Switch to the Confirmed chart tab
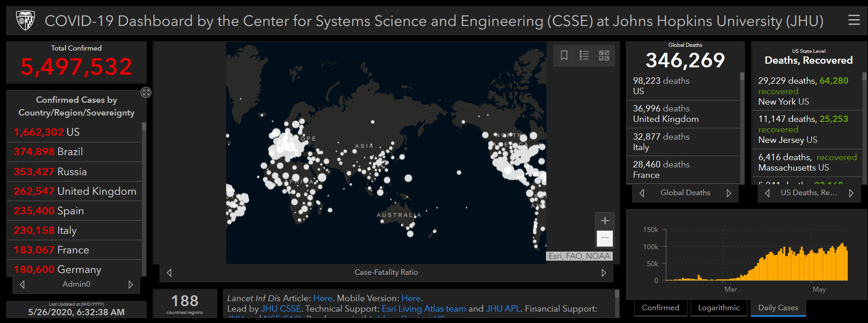868x323 pixels. click(661, 308)
